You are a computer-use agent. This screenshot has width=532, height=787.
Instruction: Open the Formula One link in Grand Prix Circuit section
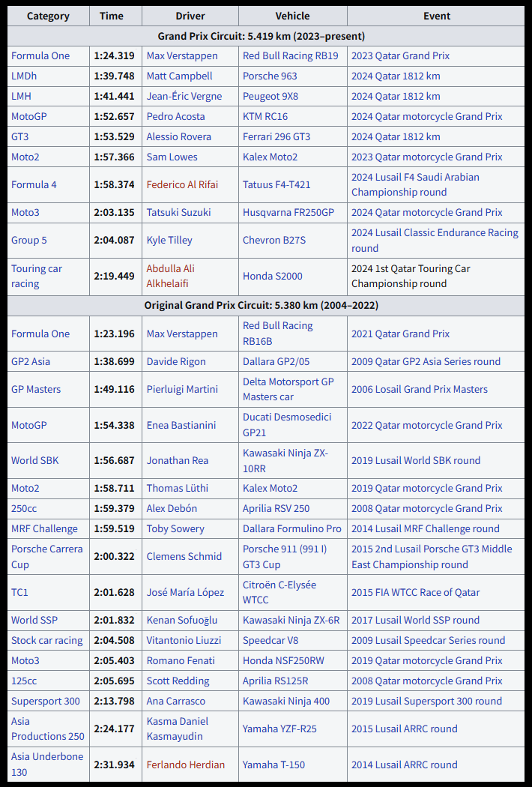(x=40, y=55)
